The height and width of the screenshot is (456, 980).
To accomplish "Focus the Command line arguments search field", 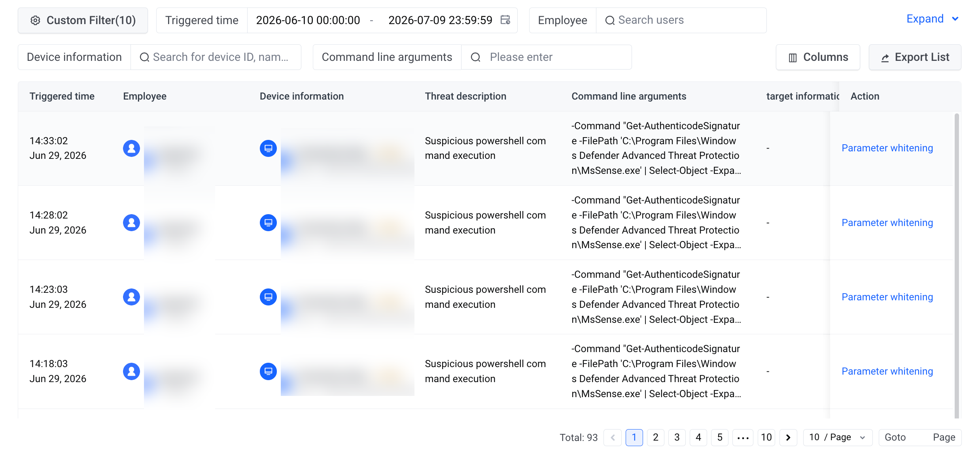I will (x=546, y=57).
